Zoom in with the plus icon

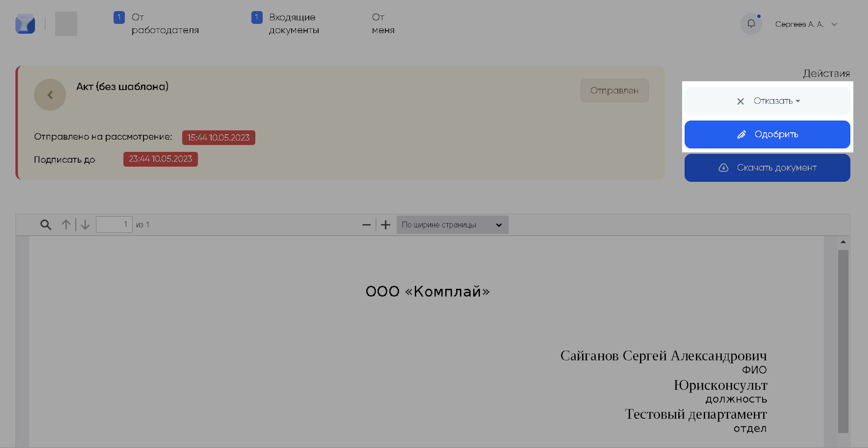pyautogui.click(x=385, y=225)
